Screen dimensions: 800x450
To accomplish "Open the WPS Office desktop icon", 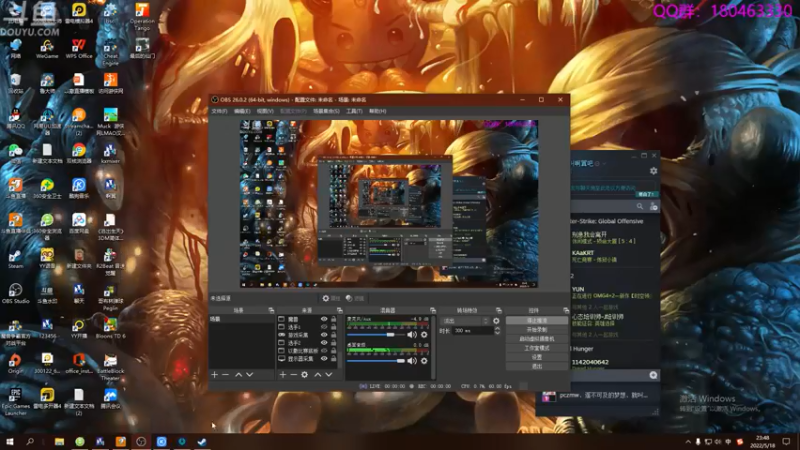I will tap(79, 49).
